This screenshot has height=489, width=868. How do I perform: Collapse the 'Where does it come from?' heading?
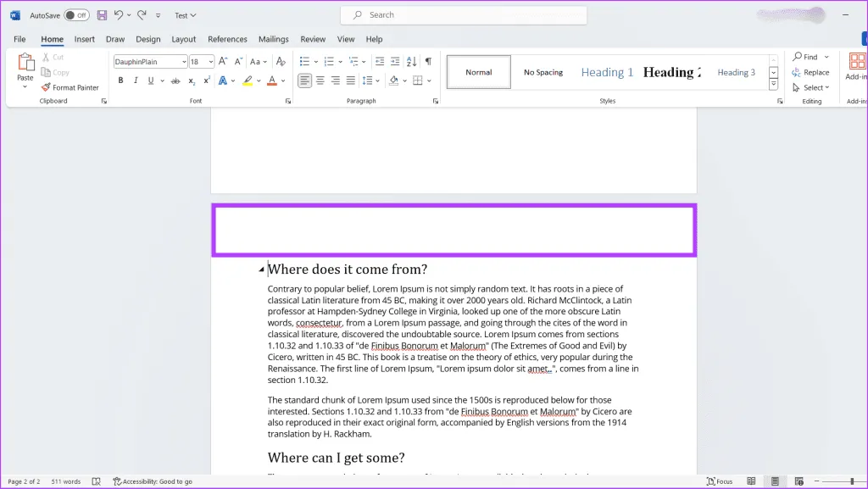(261, 270)
